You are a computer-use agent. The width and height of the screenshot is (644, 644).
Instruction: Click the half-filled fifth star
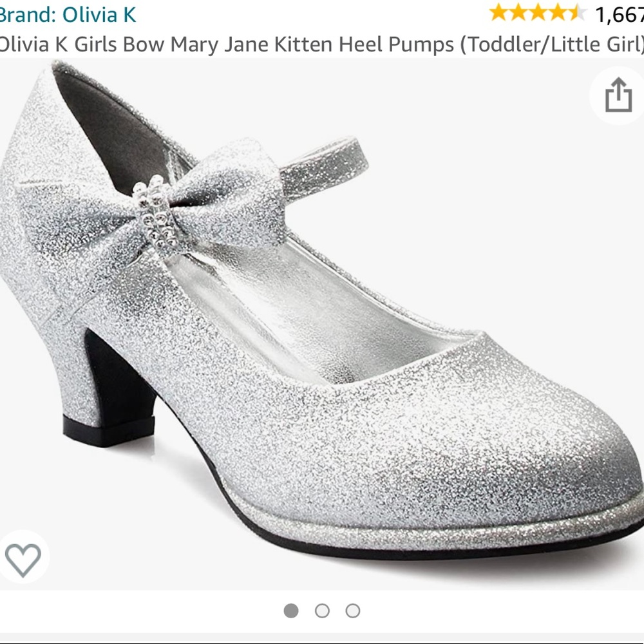coord(578,11)
